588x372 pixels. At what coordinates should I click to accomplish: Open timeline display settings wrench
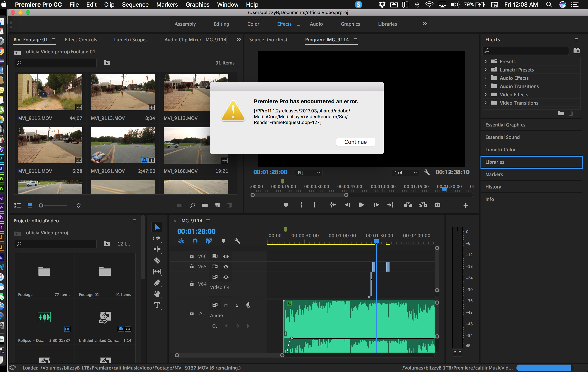237,241
